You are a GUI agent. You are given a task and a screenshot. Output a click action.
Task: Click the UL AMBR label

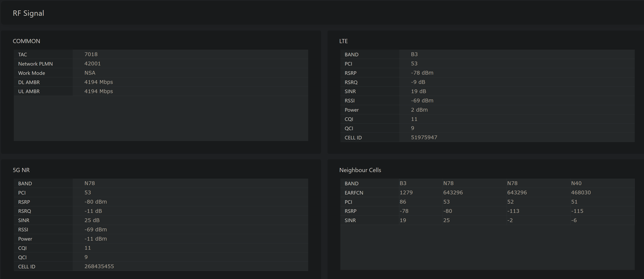click(29, 91)
